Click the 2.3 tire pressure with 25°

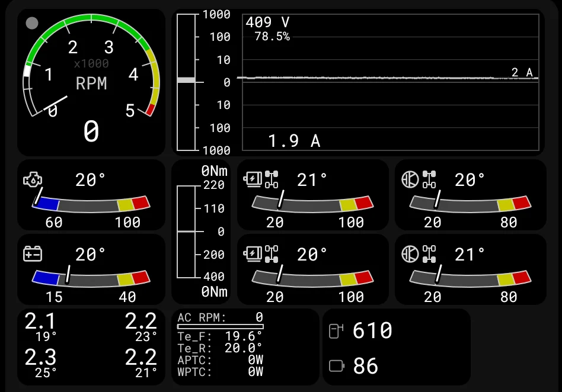40,363
